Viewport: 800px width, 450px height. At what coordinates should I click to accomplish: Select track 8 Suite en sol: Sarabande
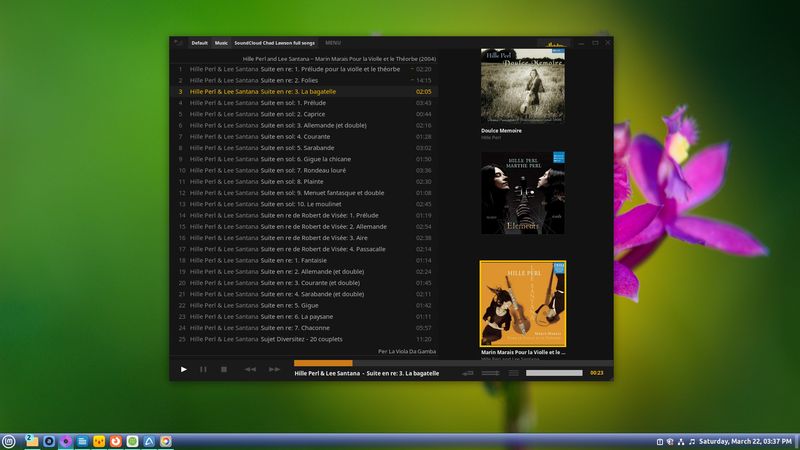(305, 147)
